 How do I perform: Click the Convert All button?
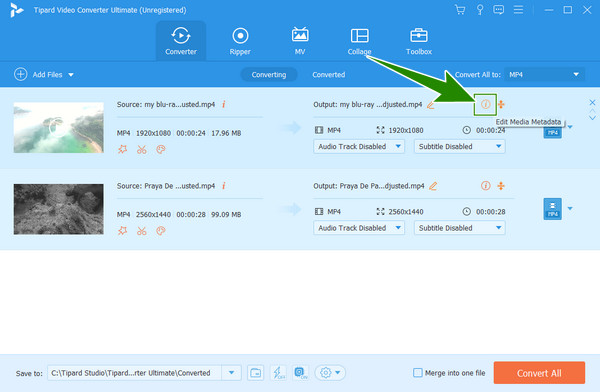tap(539, 373)
